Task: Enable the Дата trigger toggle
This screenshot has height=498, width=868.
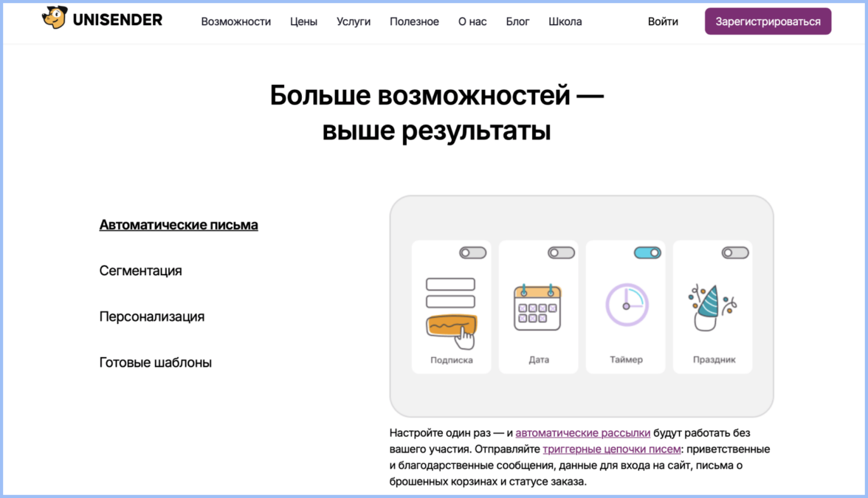Action: 561,253
